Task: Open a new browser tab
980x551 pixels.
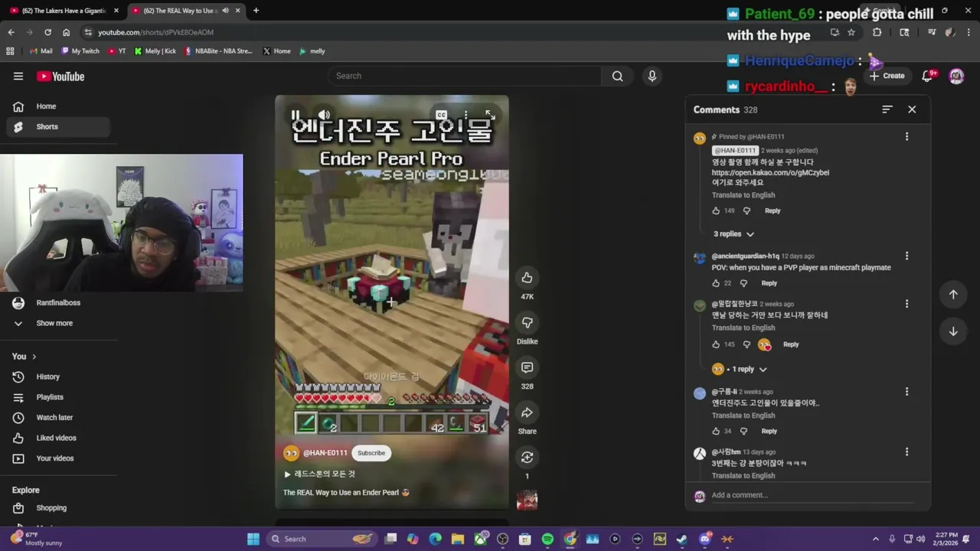Action: click(256, 11)
